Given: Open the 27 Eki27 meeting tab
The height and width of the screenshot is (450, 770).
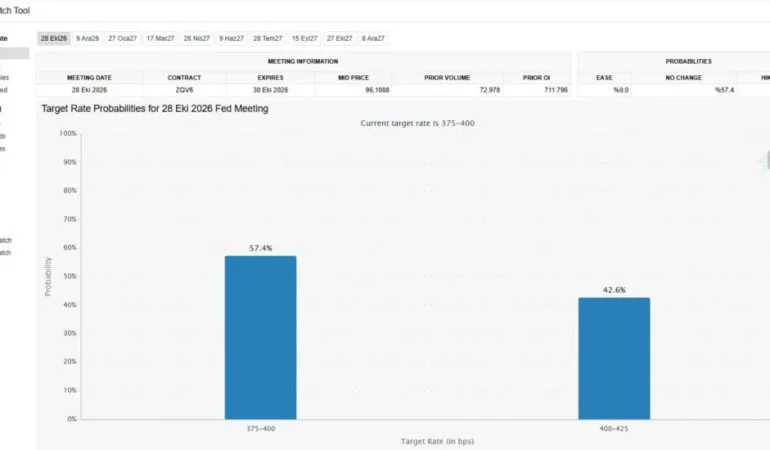Looking at the screenshot, I should [340, 38].
